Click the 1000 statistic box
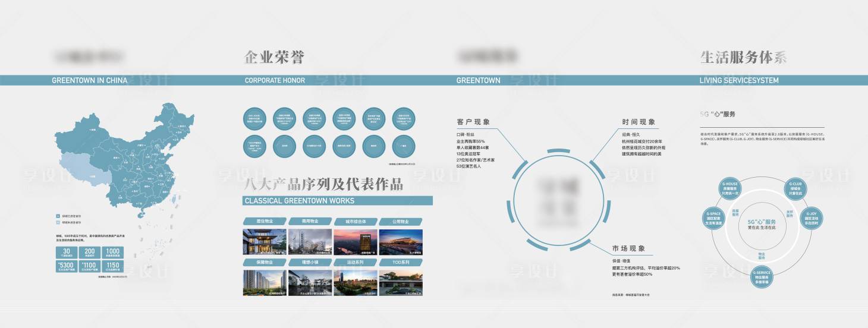The image size is (868, 328). (x=114, y=252)
